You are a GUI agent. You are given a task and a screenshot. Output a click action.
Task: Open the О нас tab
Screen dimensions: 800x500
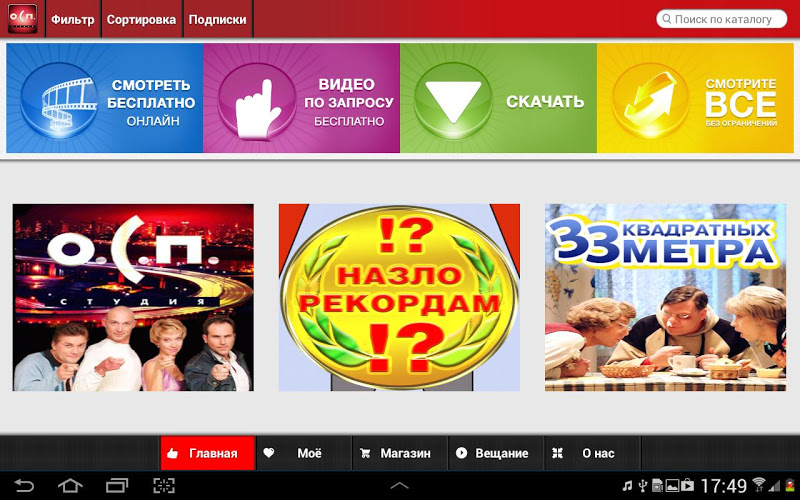592,453
